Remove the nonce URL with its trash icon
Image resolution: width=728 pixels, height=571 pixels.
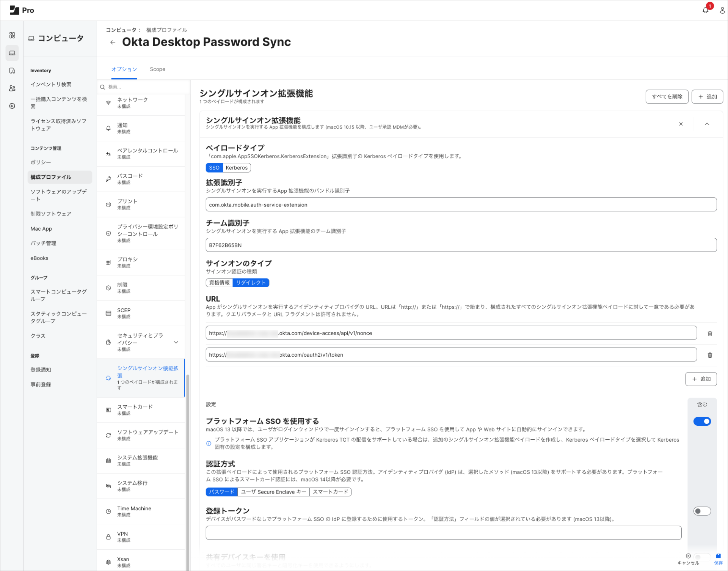coord(710,333)
